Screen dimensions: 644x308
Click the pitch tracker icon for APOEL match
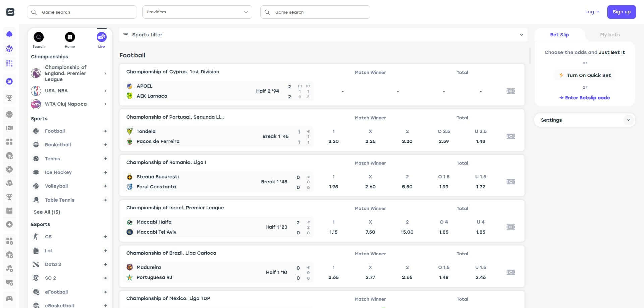(510, 91)
